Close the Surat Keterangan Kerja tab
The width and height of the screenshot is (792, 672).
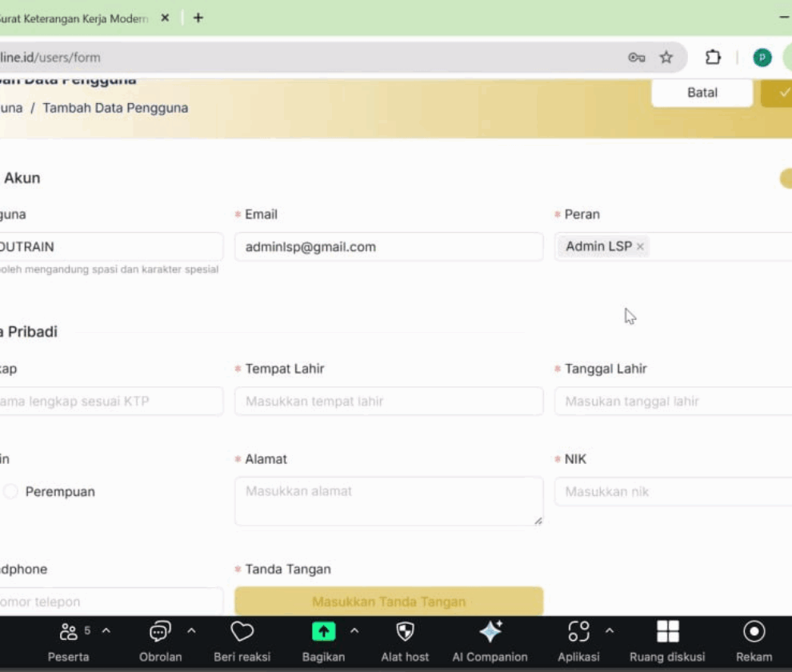click(165, 18)
